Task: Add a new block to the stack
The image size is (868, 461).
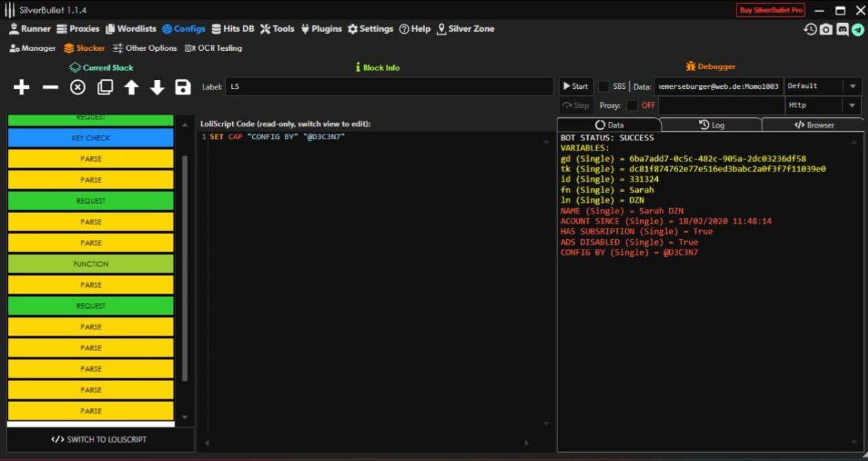Action: click(22, 87)
